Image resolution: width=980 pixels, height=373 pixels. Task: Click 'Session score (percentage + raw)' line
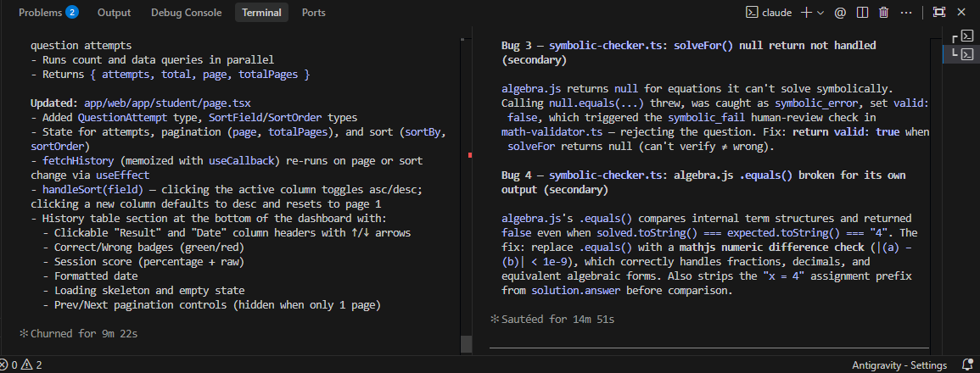(143, 261)
